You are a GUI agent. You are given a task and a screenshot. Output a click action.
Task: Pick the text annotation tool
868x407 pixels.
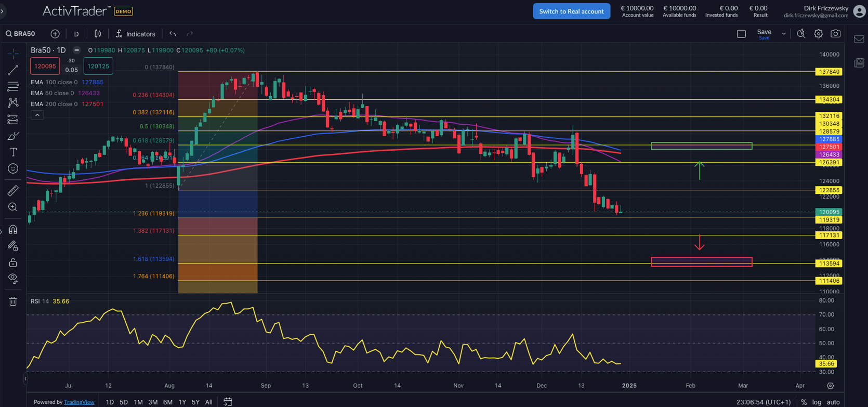13,152
